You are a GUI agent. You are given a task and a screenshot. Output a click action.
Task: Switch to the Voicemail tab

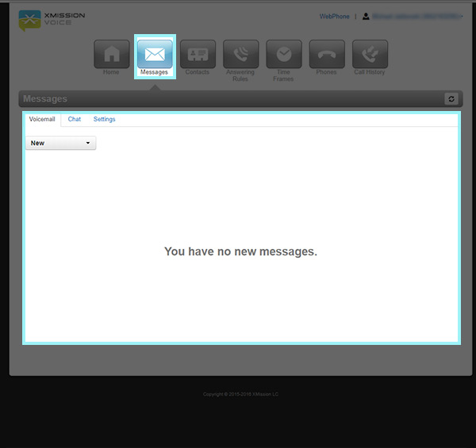point(42,119)
